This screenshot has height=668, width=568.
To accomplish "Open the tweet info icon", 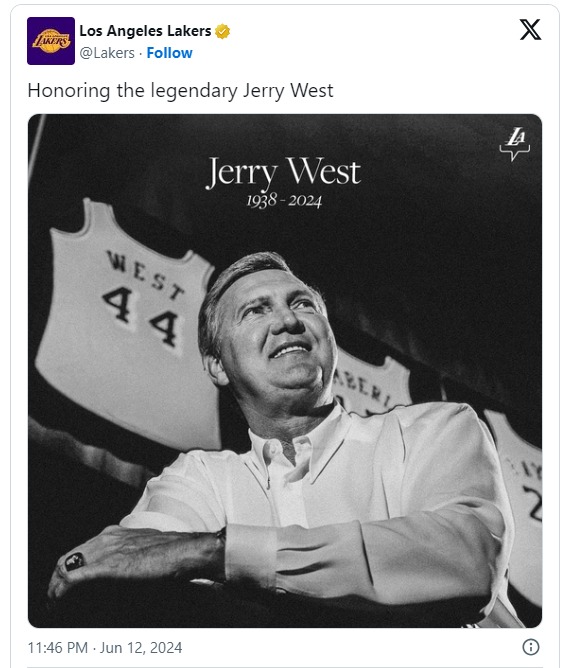I will (x=531, y=647).
